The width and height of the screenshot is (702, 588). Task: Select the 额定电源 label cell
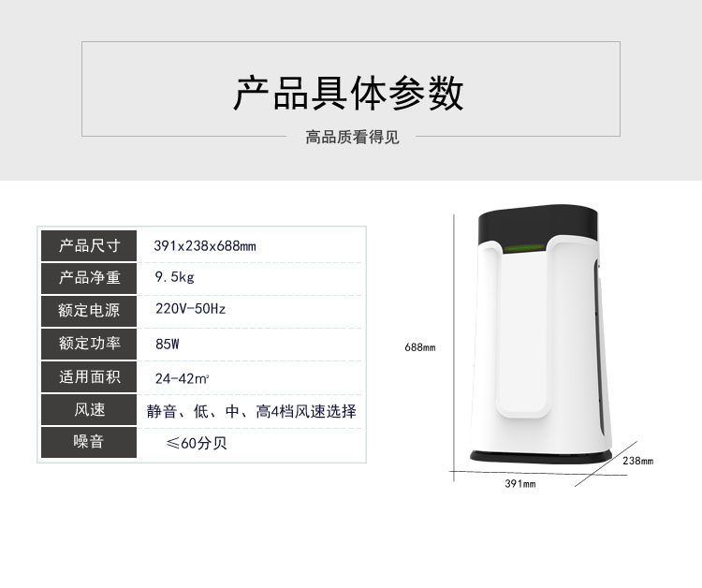pyautogui.click(x=89, y=311)
